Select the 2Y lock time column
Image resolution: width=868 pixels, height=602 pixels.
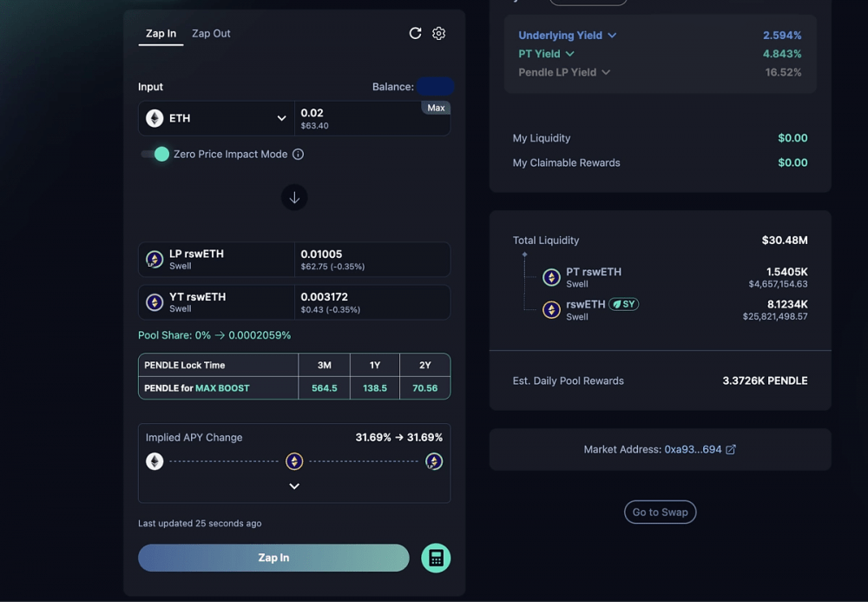425,365
